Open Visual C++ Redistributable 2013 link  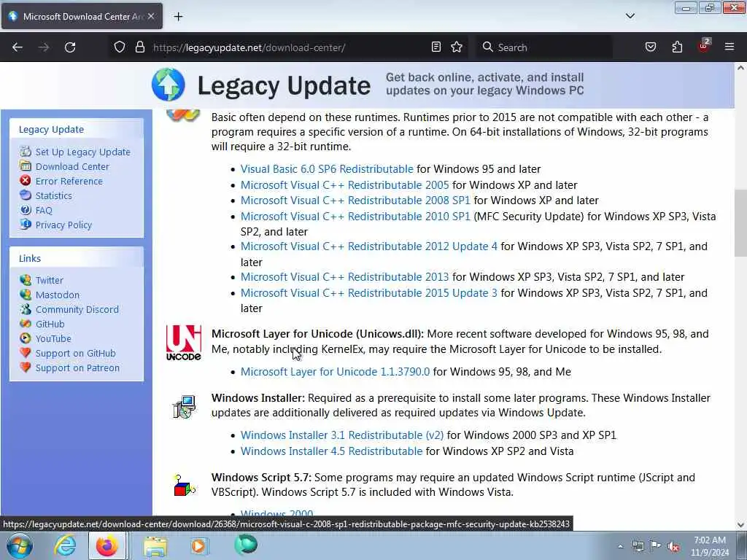click(x=344, y=276)
